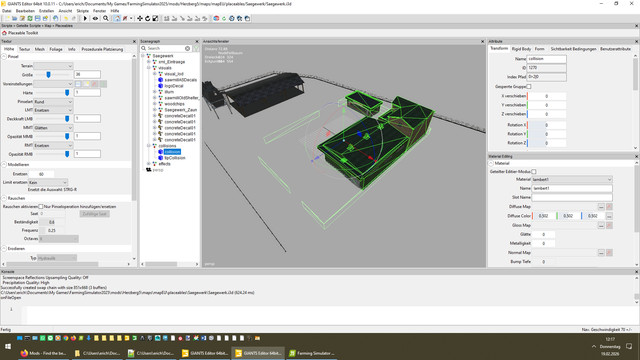Click the play button in toolbar

click(x=85, y=18)
